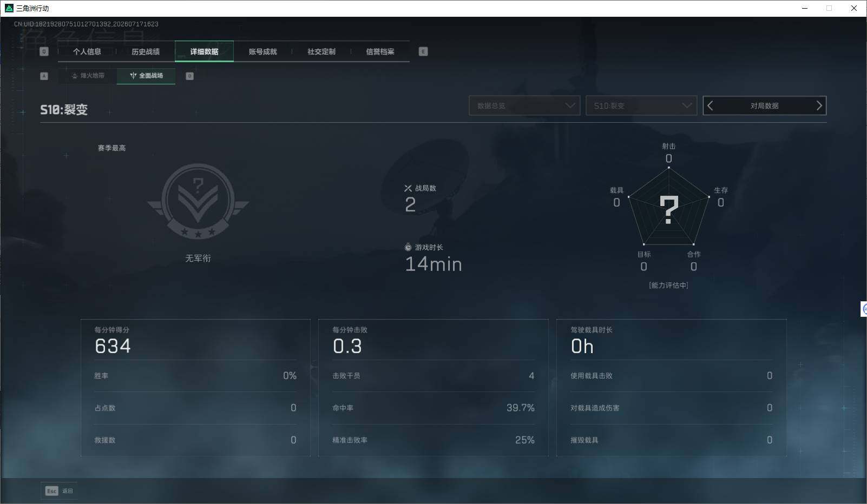Viewport: 867px width, 504px height.
Task: Click right arrow next to 对局数据
Action: coord(819,105)
